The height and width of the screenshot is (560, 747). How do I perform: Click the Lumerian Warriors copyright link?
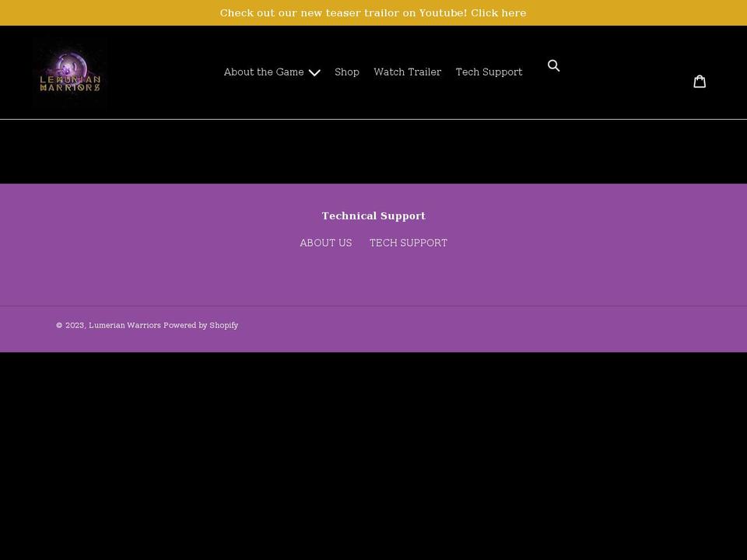point(124,325)
